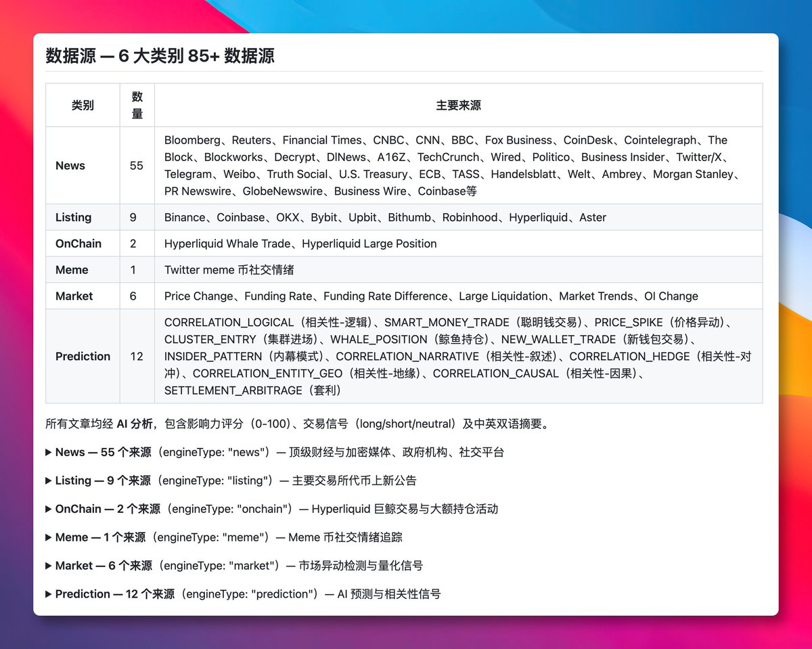Click WHALE_POSITION in Prediction sources

click(x=374, y=339)
